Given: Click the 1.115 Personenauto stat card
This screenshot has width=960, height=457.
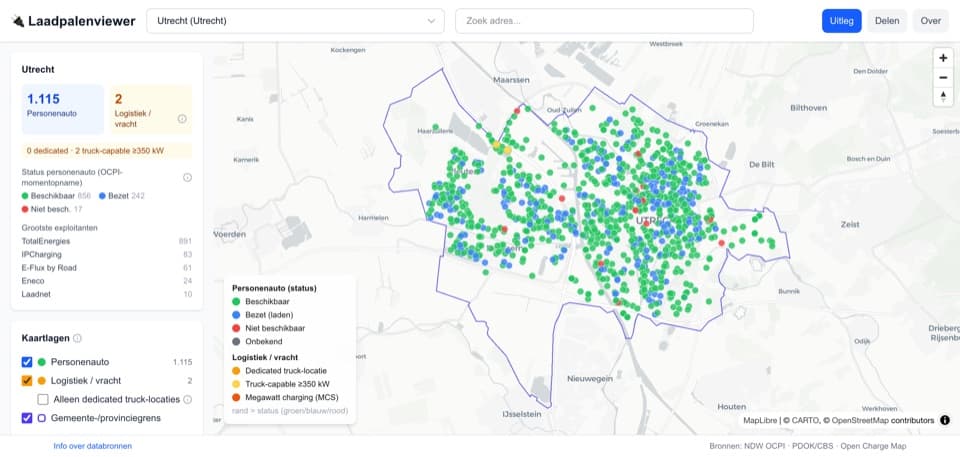Looking at the screenshot, I should [63, 109].
